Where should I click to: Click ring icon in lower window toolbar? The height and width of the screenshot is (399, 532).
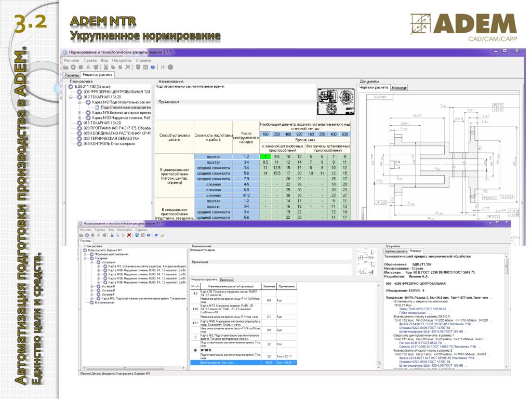point(87,235)
